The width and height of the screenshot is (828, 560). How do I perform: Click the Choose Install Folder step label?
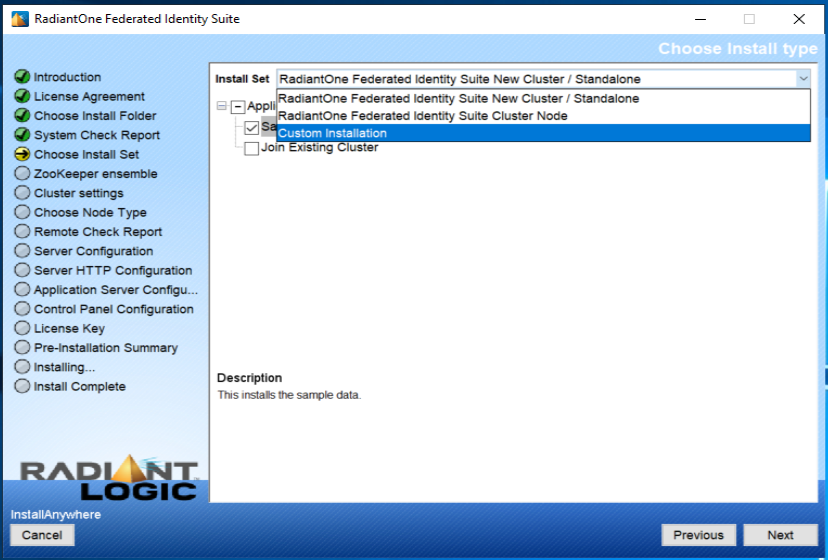(96, 116)
